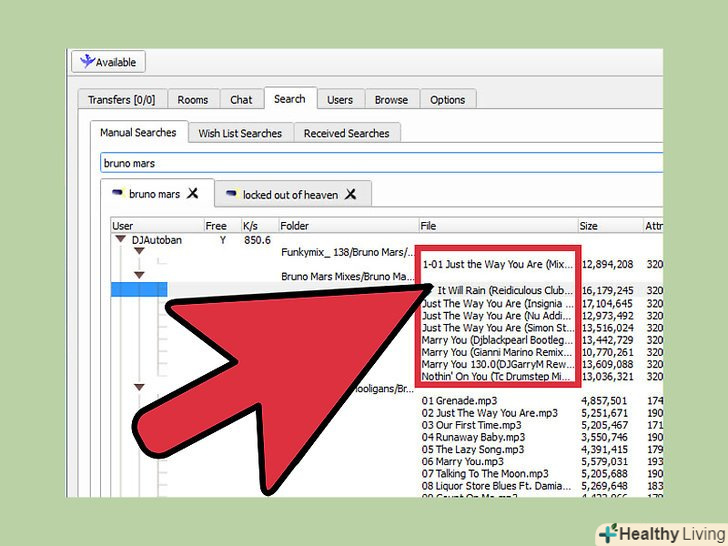This screenshot has width=728, height=546.
Task: Select 07 Talking To The Moon.mp3
Action: [485, 474]
